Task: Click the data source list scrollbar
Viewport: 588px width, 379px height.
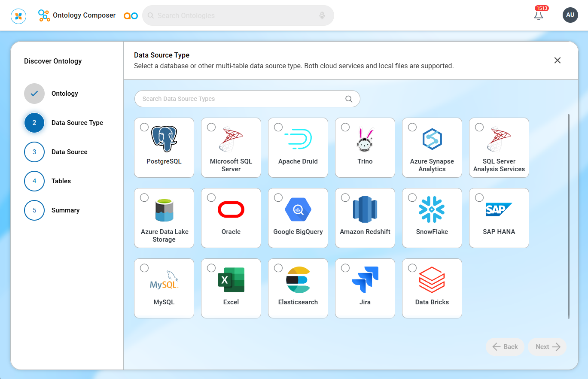Action: click(569, 216)
